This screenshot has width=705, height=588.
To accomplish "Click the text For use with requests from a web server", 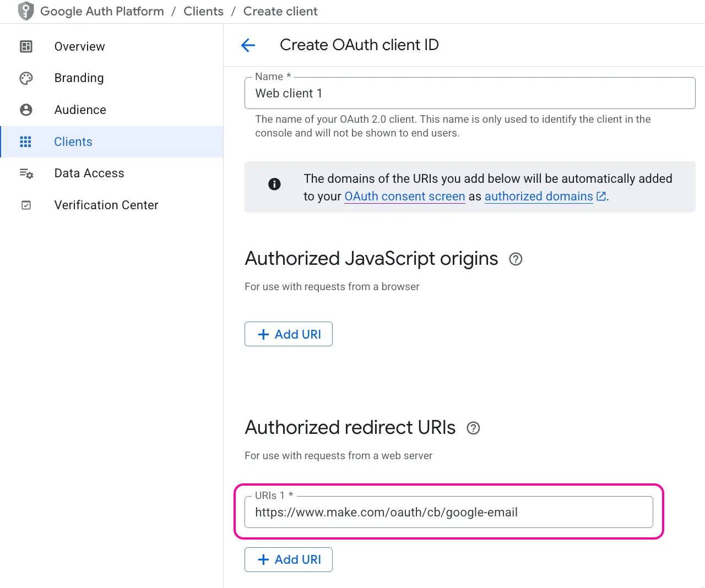I will (x=339, y=456).
